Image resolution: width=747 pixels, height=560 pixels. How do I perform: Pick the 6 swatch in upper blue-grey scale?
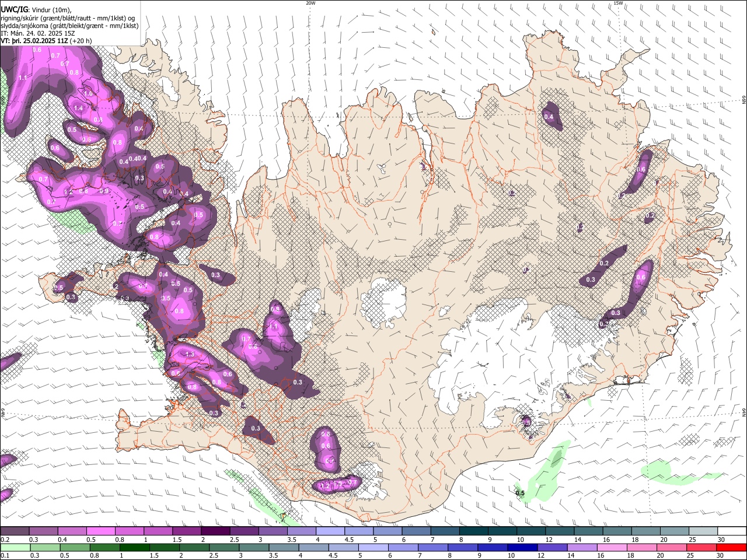(416, 531)
